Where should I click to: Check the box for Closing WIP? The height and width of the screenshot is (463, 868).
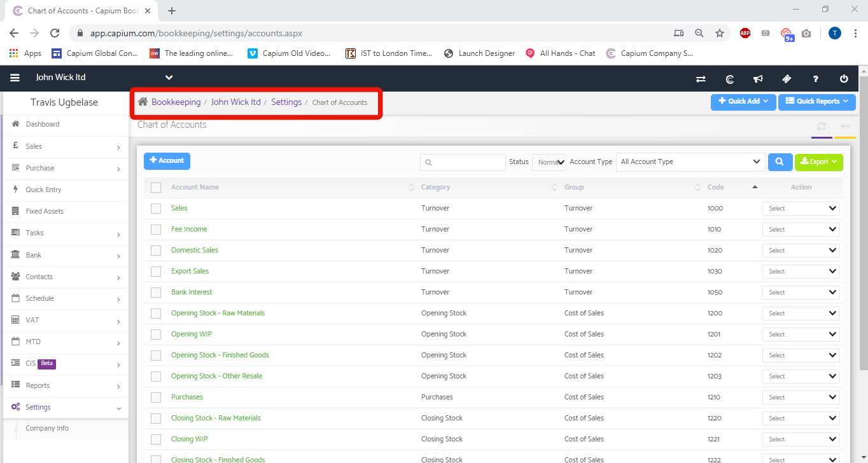pos(156,439)
